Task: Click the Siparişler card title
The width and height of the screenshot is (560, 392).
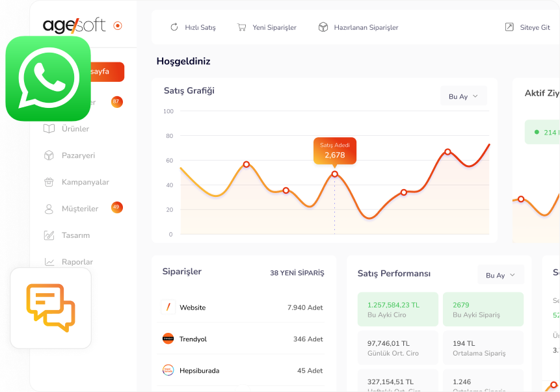Action: pyautogui.click(x=182, y=272)
